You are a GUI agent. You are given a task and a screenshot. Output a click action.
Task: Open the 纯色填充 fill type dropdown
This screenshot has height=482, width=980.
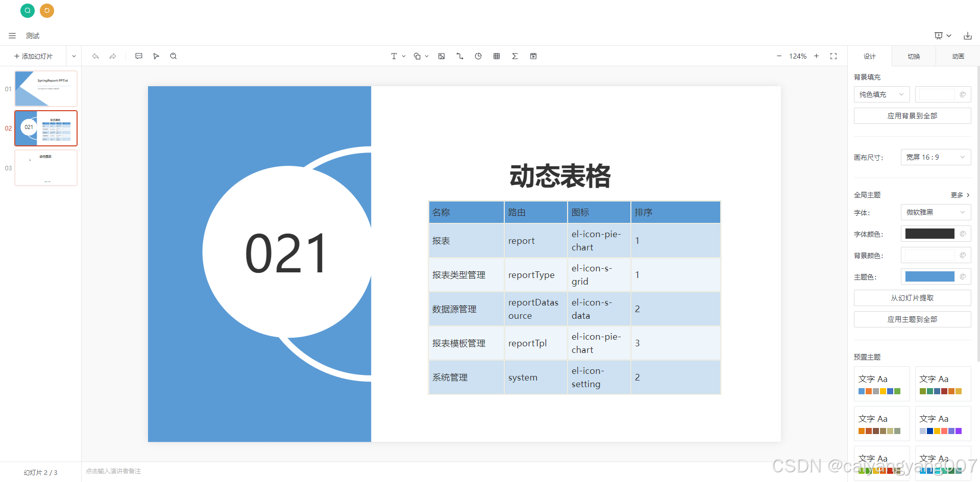[881, 94]
